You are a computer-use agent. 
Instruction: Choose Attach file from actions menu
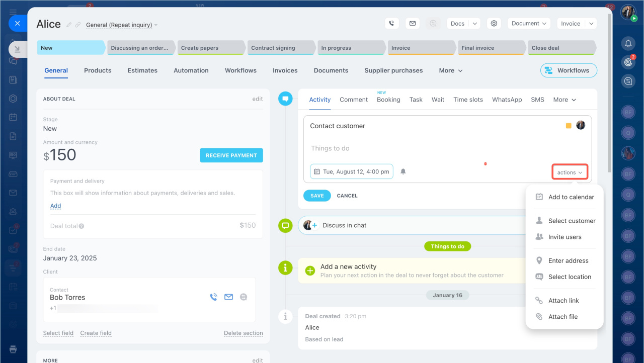(562, 317)
